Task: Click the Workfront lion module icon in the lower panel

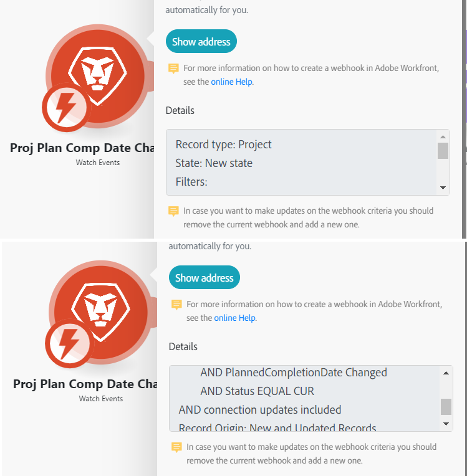Action: (x=100, y=310)
